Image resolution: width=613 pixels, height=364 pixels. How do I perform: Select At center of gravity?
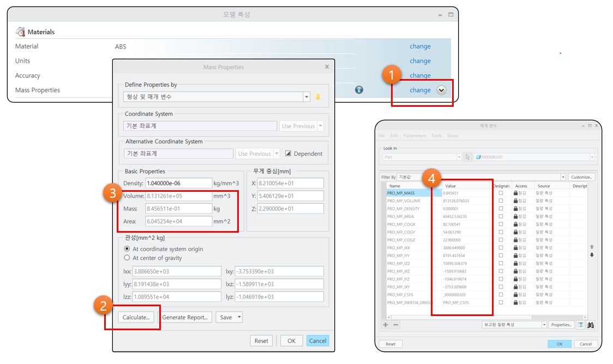pyautogui.click(x=127, y=258)
